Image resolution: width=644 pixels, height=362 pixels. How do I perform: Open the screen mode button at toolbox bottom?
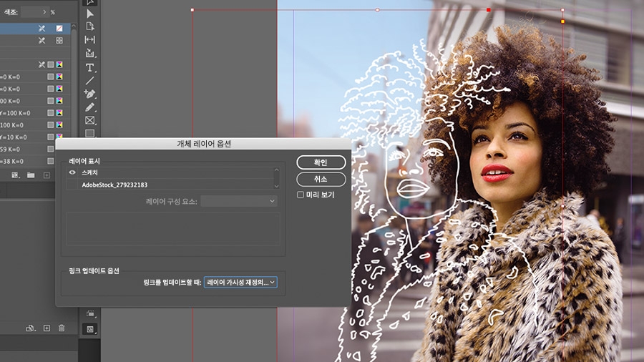(90, 329)
